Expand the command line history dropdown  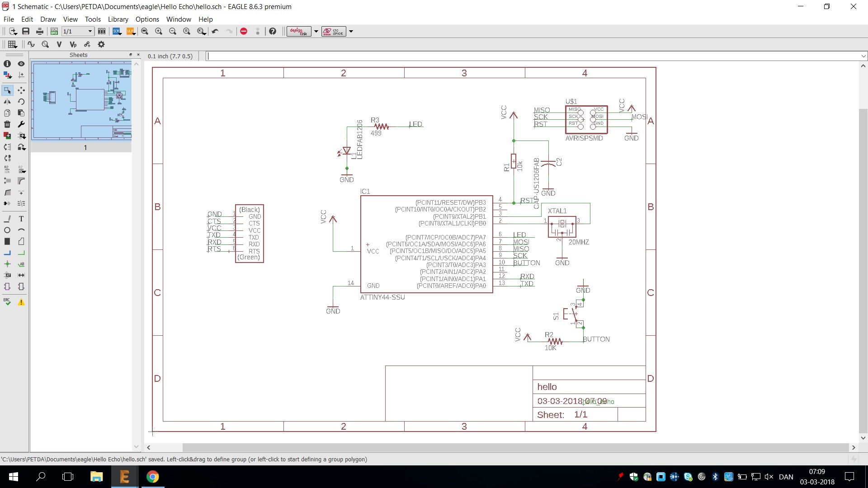pos(863,56)
